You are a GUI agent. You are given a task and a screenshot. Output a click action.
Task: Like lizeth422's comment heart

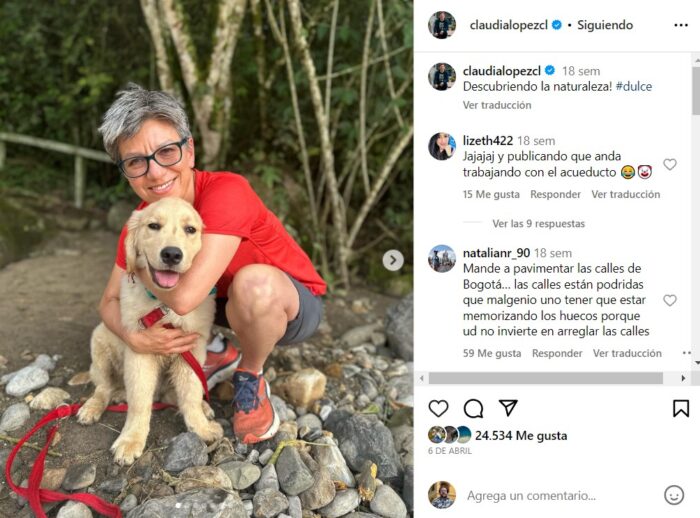670,164
